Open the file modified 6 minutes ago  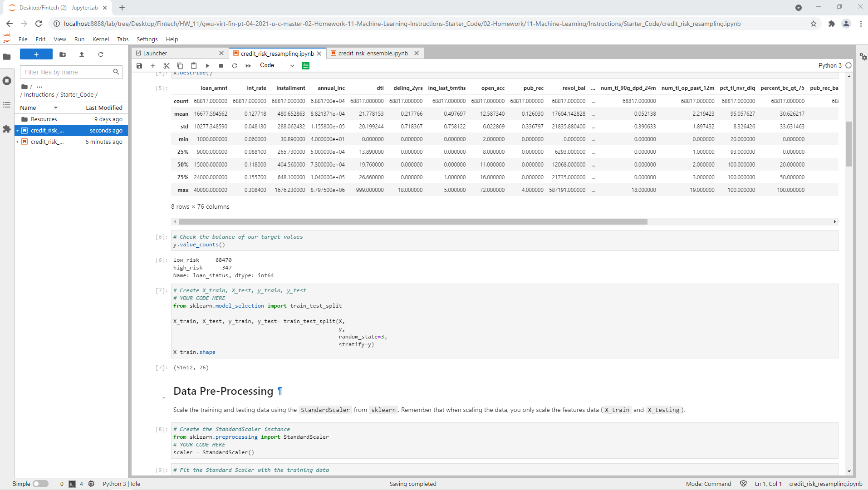(x=72, y=142)
